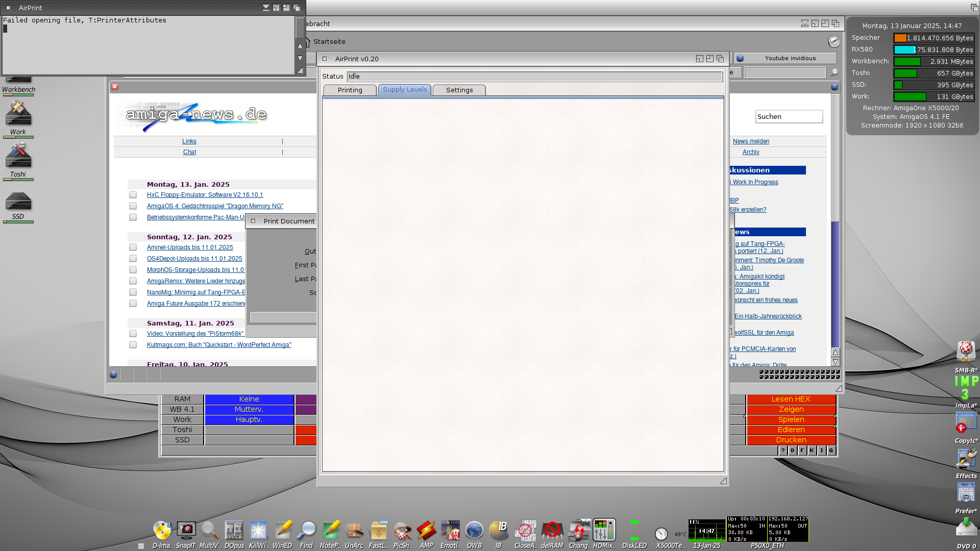
Task: Open the Prefer preferences desktop icon
Action: [x=966, y=493]
